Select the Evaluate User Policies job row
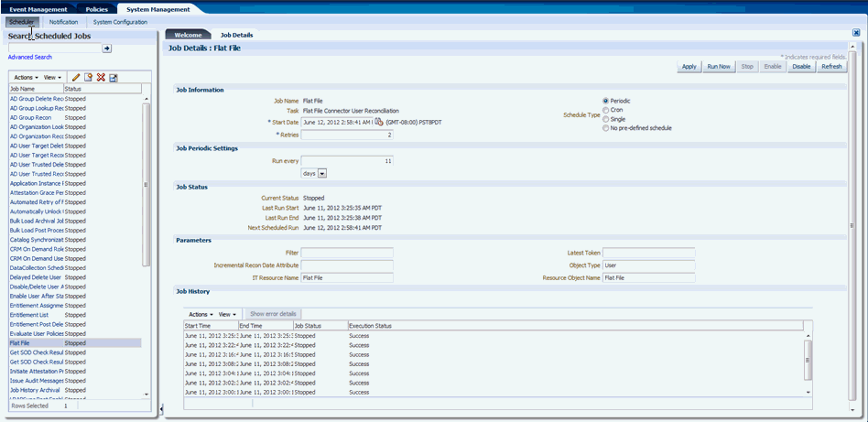Viewport: 868px width, 422px height. pyautogui.click(x=75, y=333)
